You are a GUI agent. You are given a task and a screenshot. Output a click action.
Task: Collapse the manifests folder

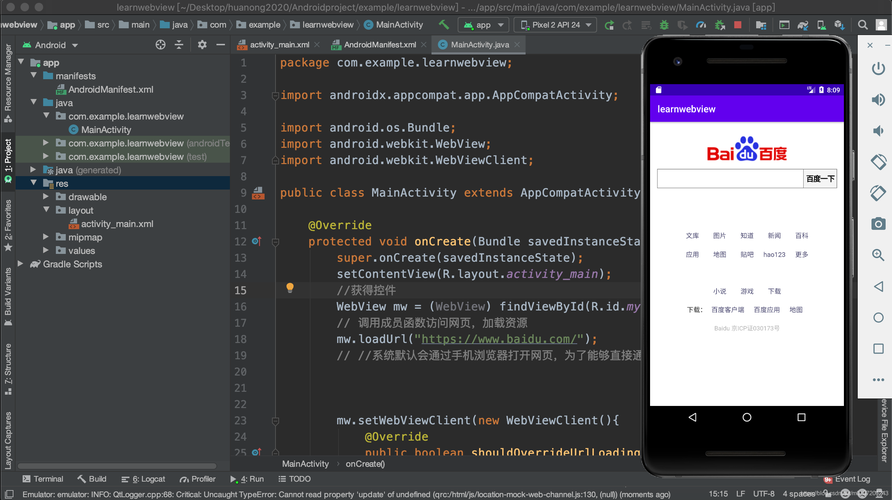[34, 75]
